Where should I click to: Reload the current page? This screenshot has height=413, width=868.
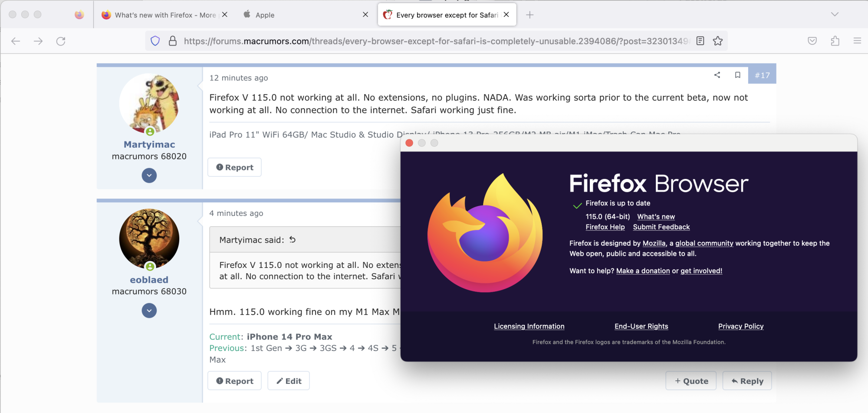[x=61, y=41]
